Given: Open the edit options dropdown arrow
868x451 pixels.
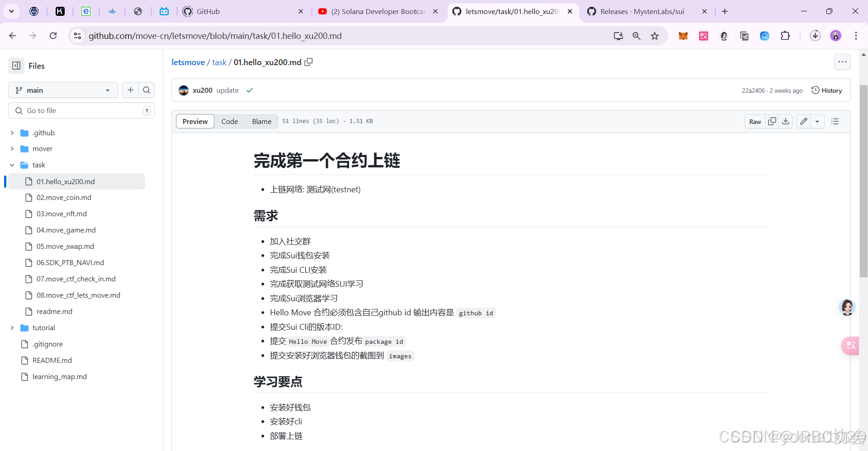Looking at the screenshot, I should [x=817, y=121].
